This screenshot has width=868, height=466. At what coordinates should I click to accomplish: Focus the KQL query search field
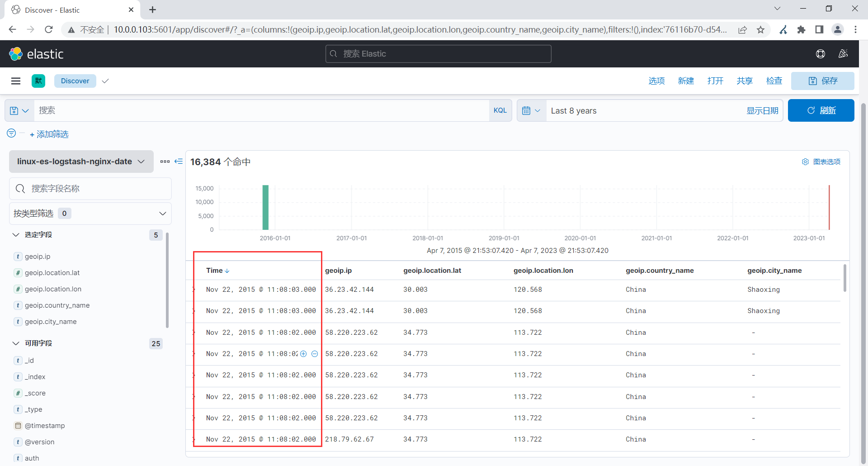(x=261, y=110)
